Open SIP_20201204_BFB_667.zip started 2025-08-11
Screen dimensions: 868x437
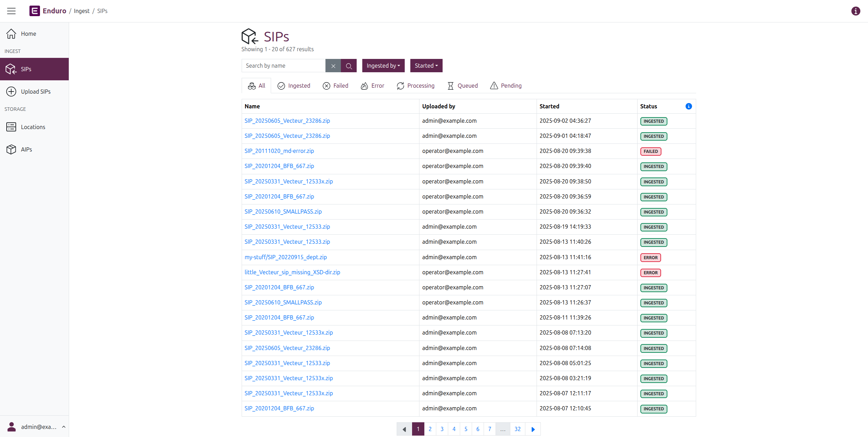tap(279, 317)
